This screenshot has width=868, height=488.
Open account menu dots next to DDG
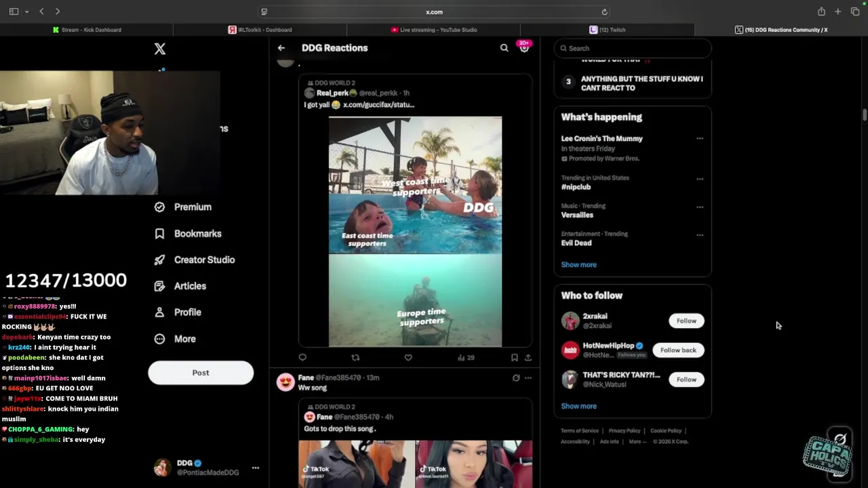pyautogui.click(x=256, y=468)
